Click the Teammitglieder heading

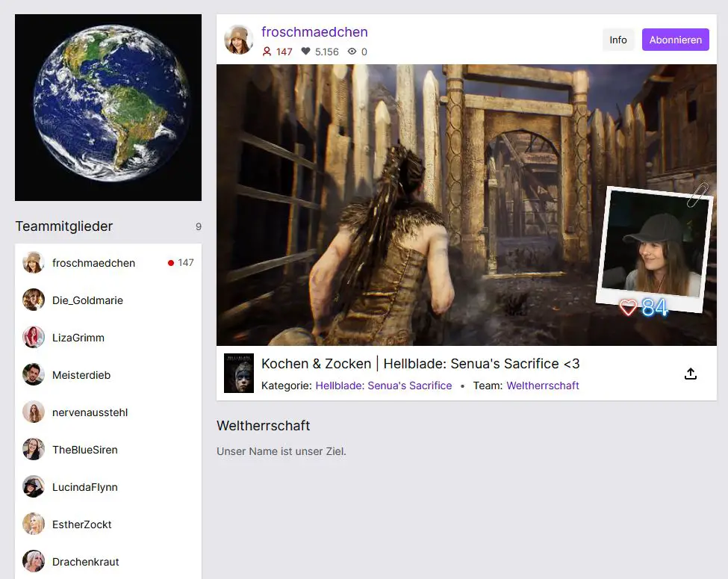tap(64, 226)
